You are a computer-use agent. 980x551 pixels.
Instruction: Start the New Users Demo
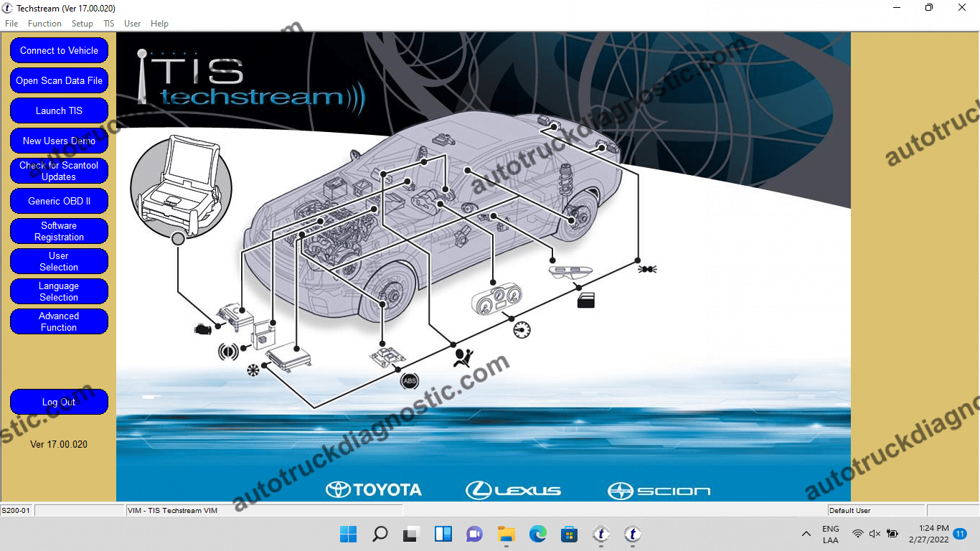pos(59,141)
